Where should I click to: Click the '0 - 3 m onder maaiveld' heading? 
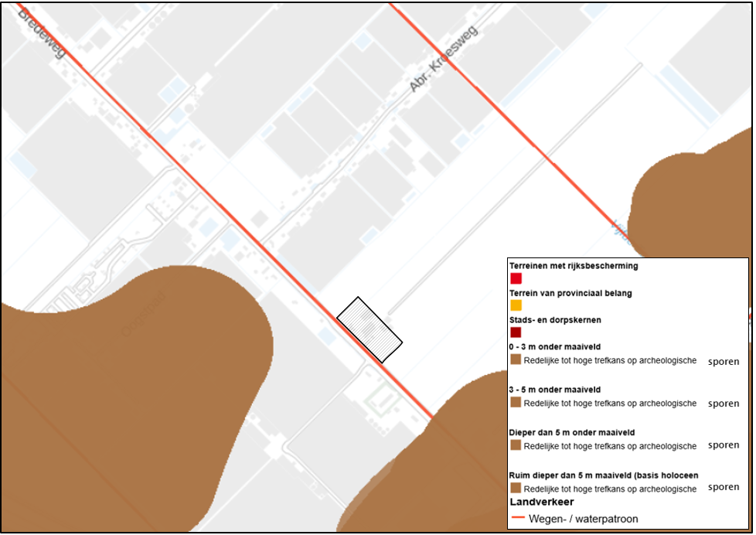coord(555,347)
